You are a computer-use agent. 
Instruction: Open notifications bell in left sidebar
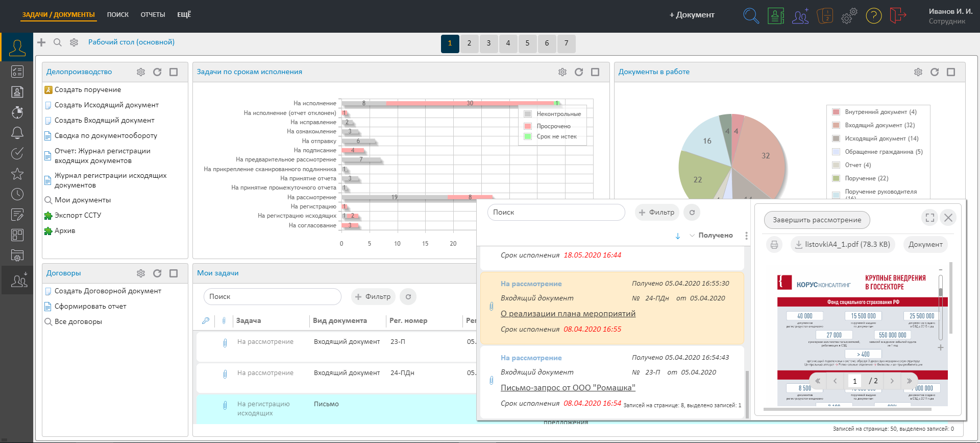coord(17,133)
